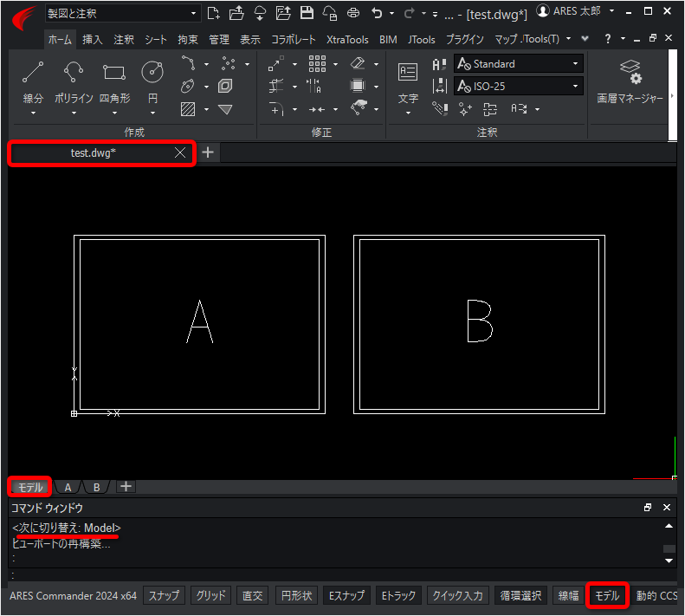The image size is (685, 616).
Task: Toggle Line Weight (線幅) display
Action: click(568, 596)
